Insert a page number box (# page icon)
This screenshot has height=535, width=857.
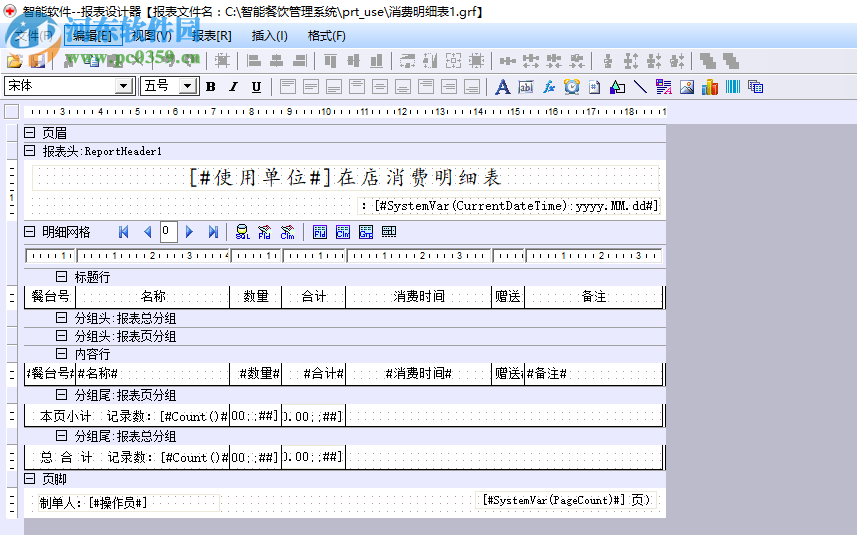click(x=595, y=87)
